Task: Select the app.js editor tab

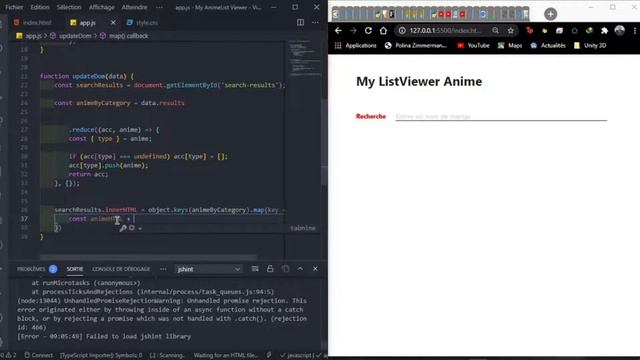Action: (87, 23)
